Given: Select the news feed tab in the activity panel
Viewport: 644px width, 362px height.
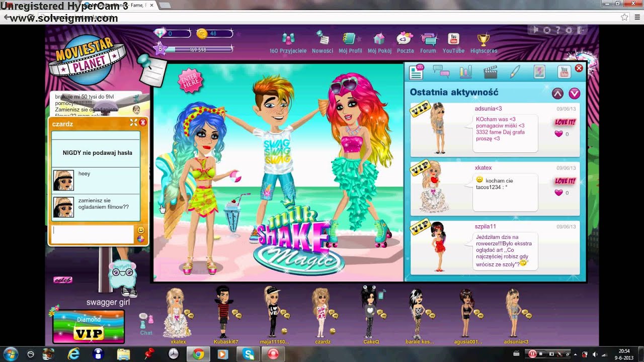Looking at the screenshot, I should point(417,72).
